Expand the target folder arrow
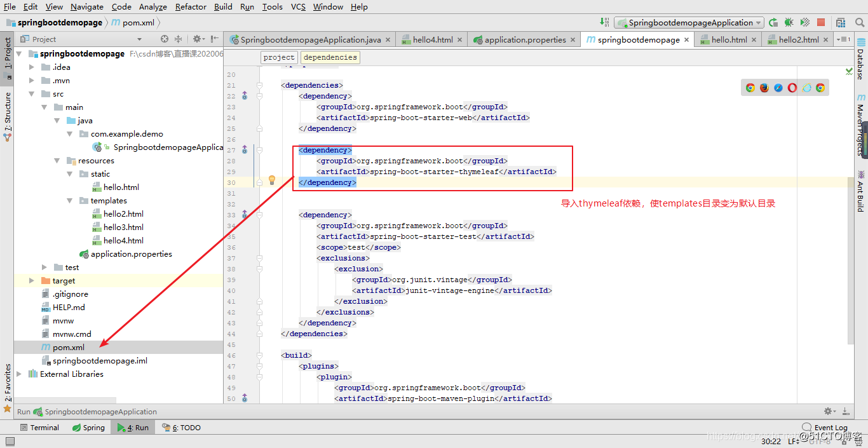868x448 pixels. pyautogui.click(x=32, y=280)
